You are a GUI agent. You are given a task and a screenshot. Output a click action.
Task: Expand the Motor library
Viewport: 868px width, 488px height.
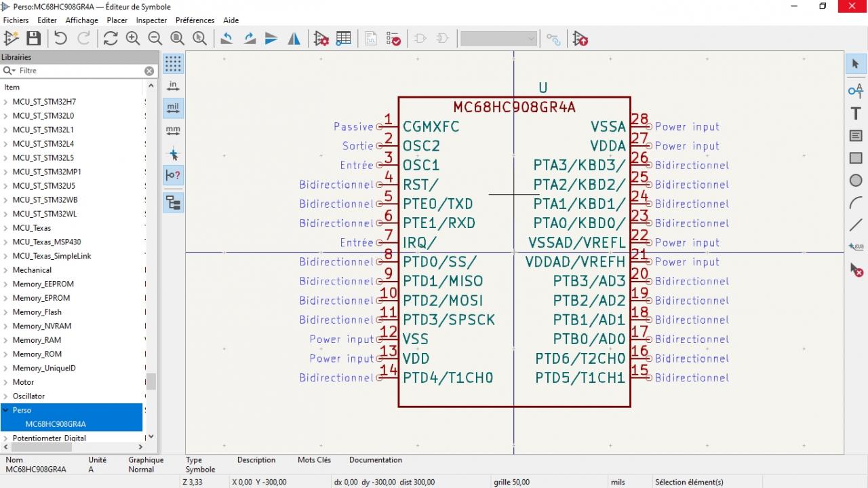click(x=6, y=382)
